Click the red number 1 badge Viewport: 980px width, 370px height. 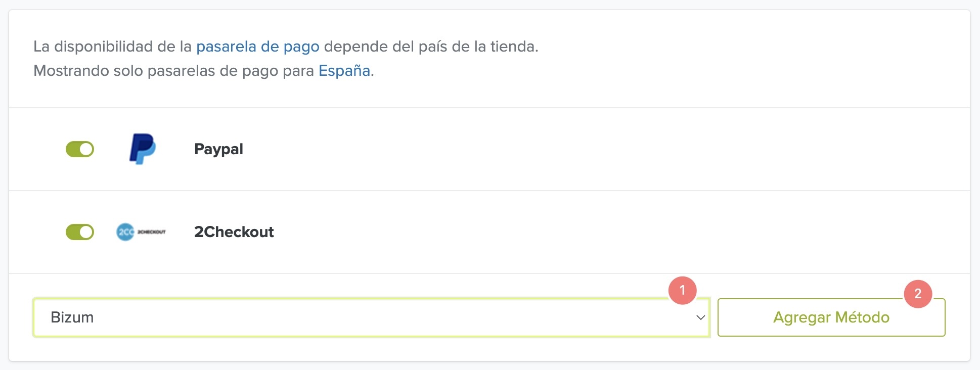click(682, 290)
